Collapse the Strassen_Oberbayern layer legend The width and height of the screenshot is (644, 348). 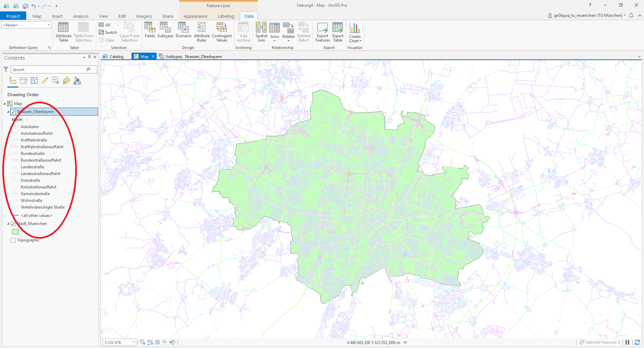tap(8, 112)
